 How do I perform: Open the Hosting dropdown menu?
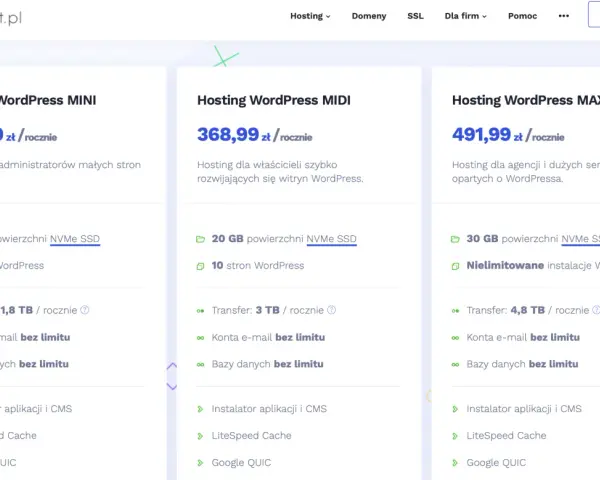310,16
